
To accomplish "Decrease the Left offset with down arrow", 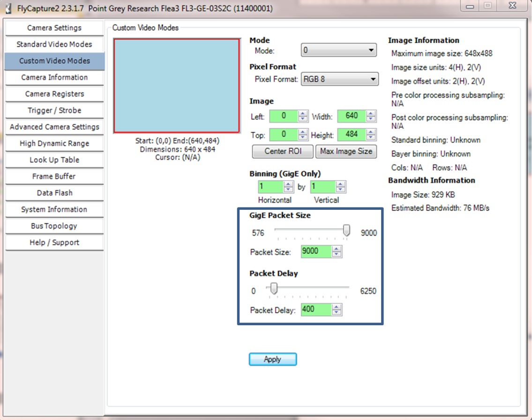I will 303,119.
